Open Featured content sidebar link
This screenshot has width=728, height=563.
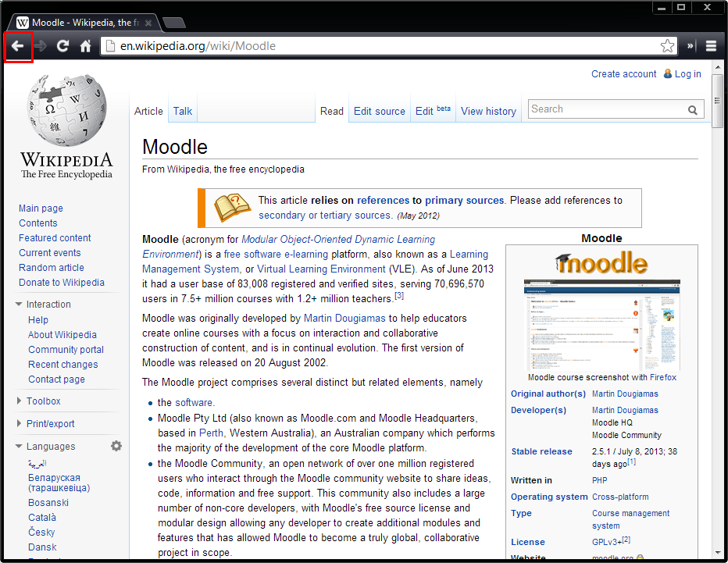55,238
